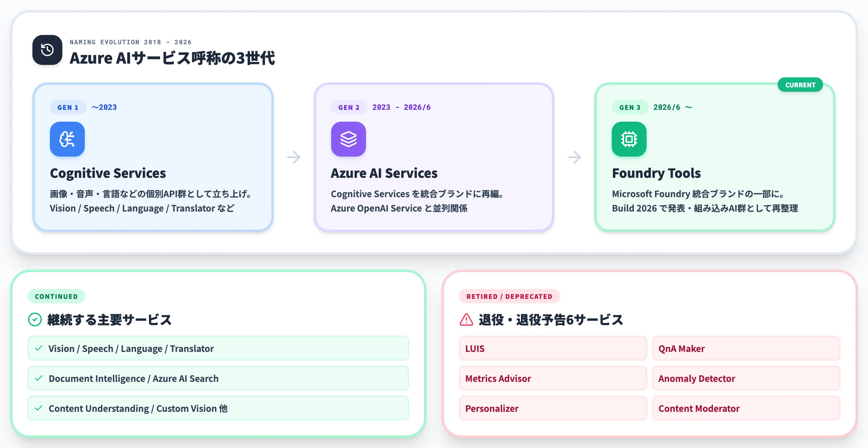
Task: Select the Personalizer item
Action: pyautogui.click(x=553, y=408)
